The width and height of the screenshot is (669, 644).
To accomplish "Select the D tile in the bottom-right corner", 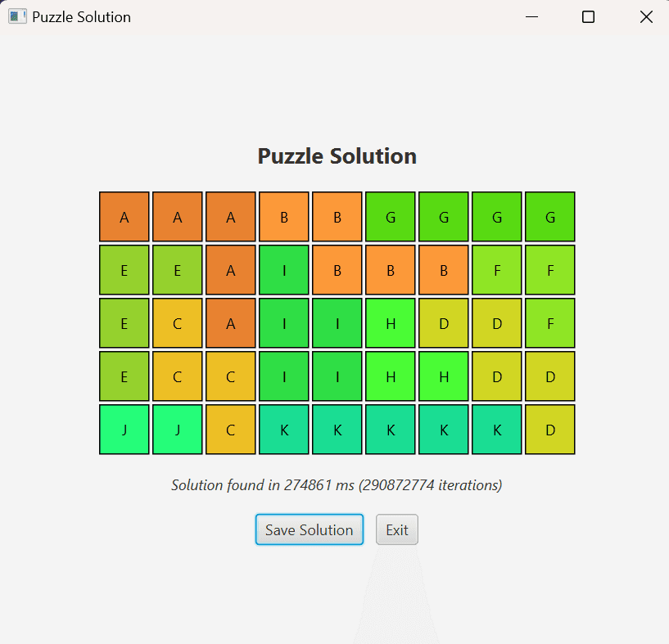I will 550,430.
